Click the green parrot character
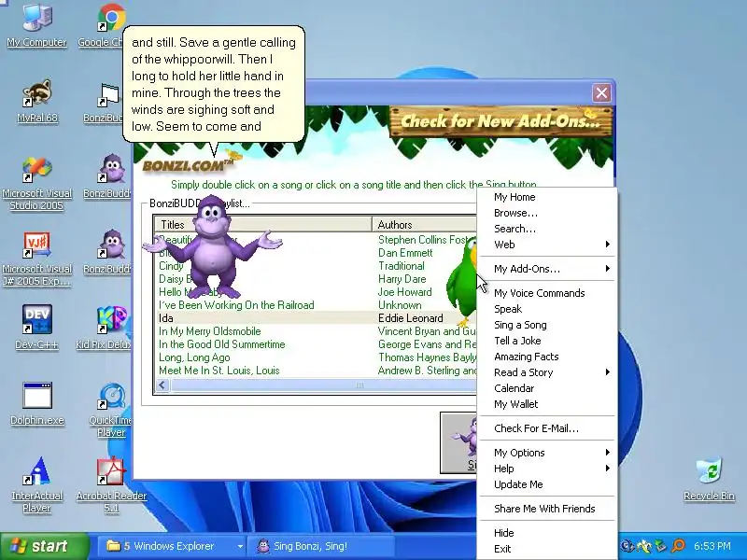Screen dimensions: 747x560 click(x=462, y=284)
